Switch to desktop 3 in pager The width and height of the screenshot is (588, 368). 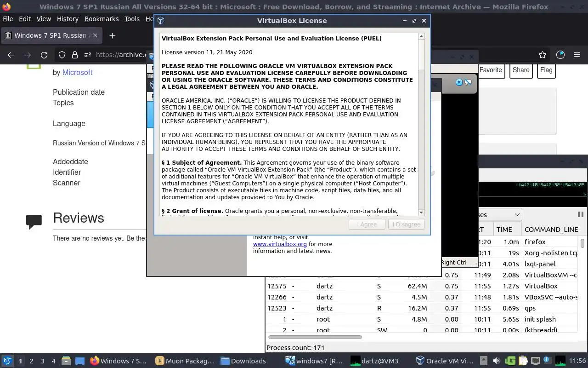coord(42,361)
